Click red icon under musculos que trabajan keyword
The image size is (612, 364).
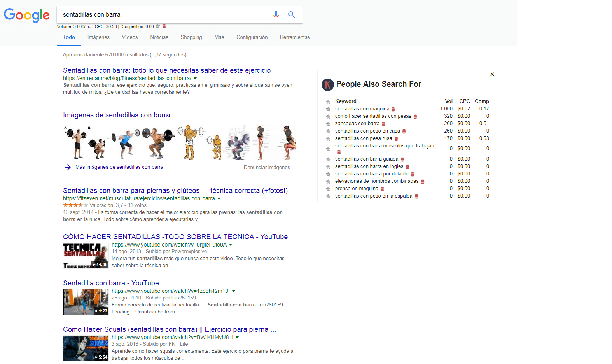(339, 152)
